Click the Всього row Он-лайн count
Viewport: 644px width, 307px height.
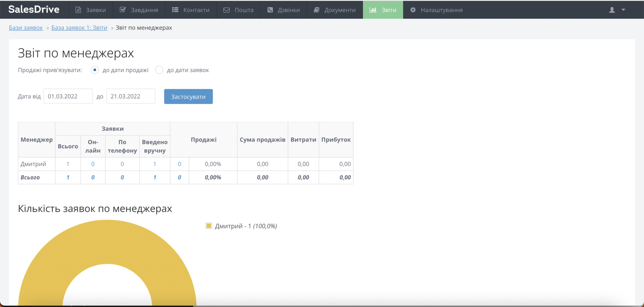coord(93,177)
